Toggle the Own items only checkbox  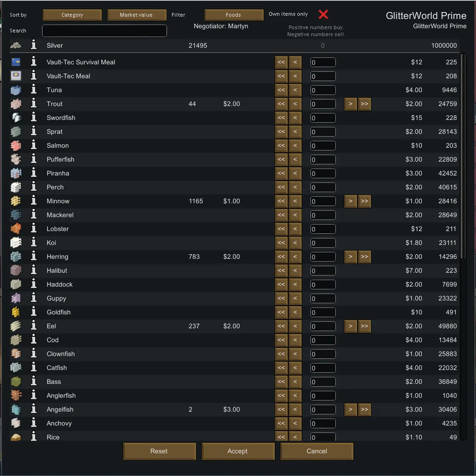[x=323, y=14]
